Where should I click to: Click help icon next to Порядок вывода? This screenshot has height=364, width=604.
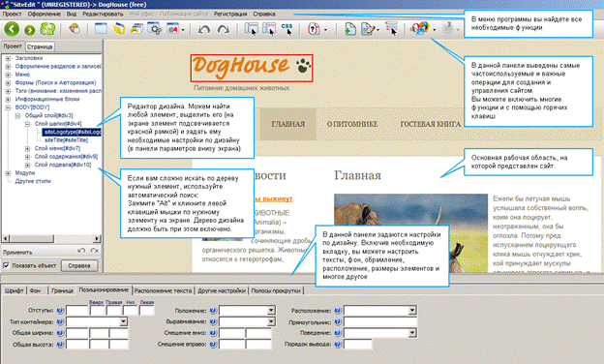point(338,344)
